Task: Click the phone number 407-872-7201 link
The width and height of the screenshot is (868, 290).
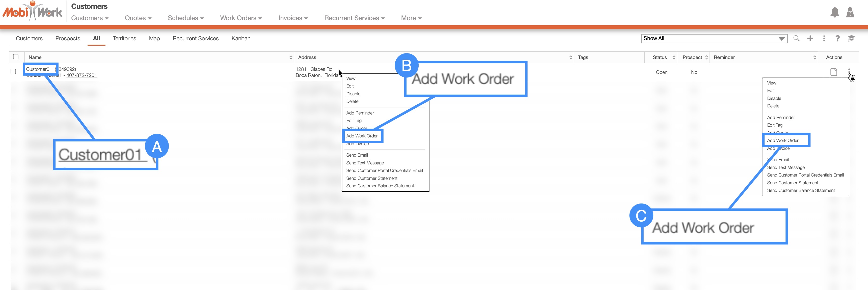Action: (x=82, y=75)
